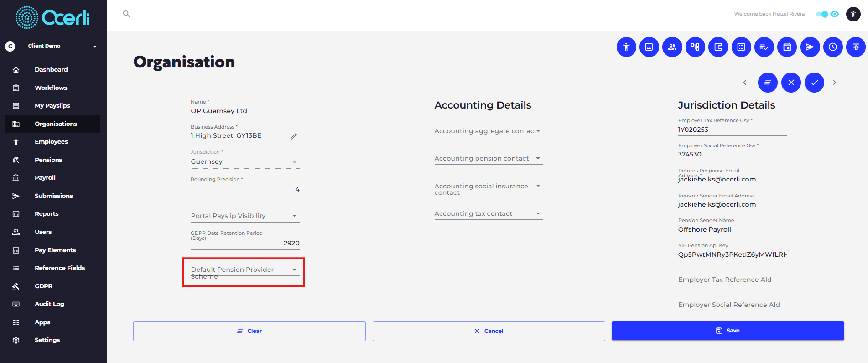Click the wide Cancel button
This screenshot has height=363, width=868.
[x=489, y=331]
